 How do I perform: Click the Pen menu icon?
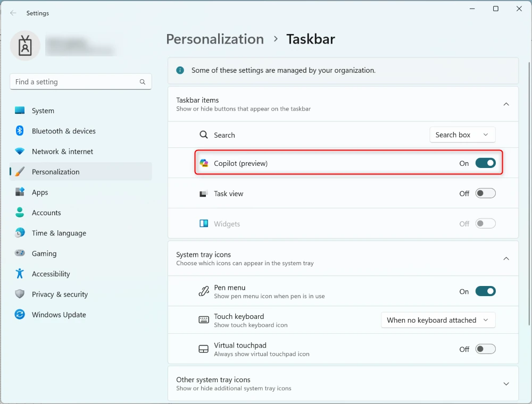pos(204,291)
